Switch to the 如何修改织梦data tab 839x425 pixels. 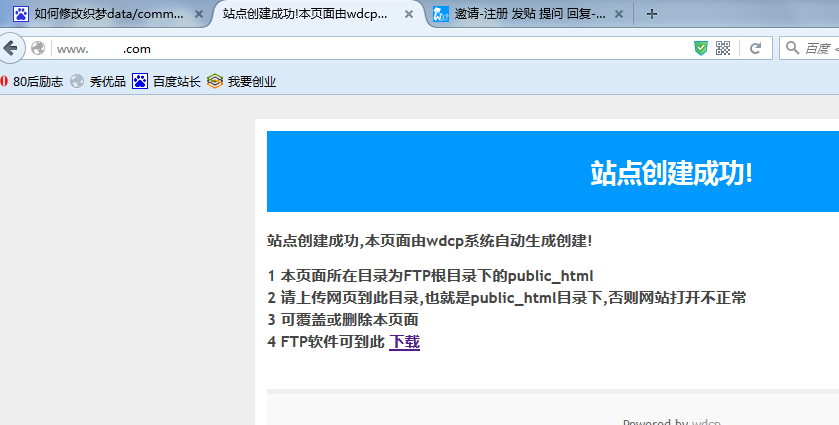[x=100, y=15]
